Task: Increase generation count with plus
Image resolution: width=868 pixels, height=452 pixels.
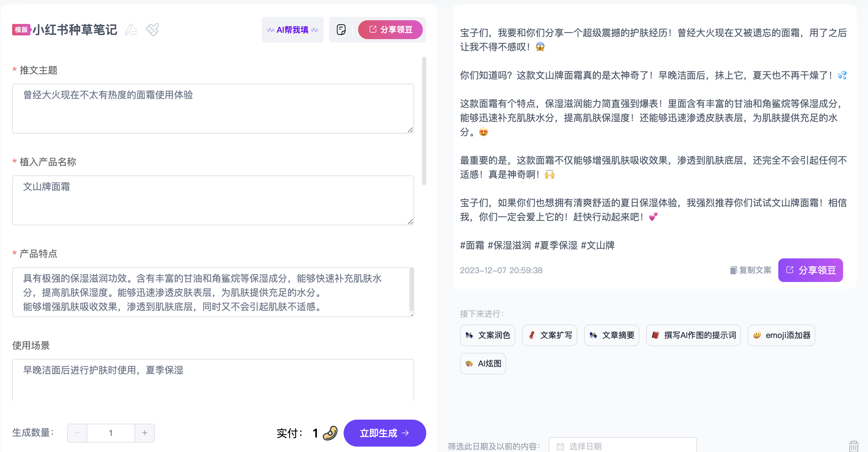Action: pos(145,433)
